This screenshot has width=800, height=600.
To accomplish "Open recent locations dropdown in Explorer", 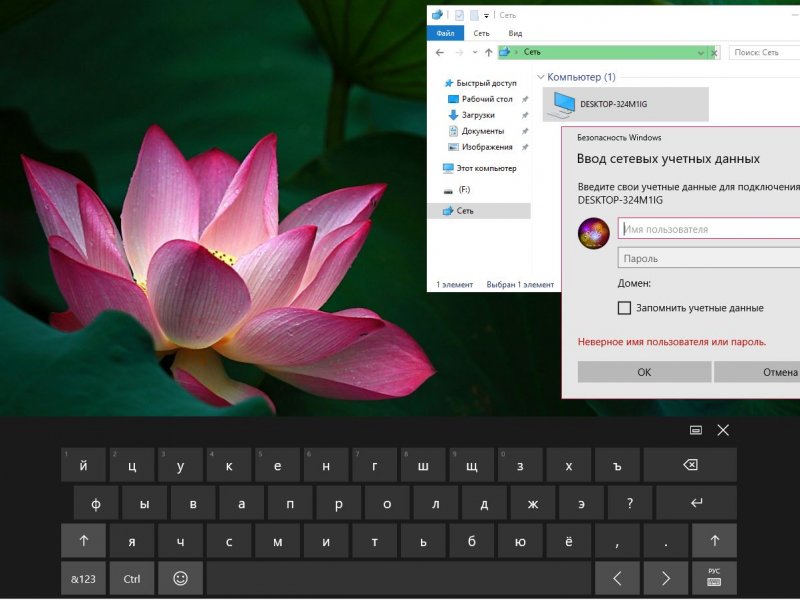I will click(475, 53).
